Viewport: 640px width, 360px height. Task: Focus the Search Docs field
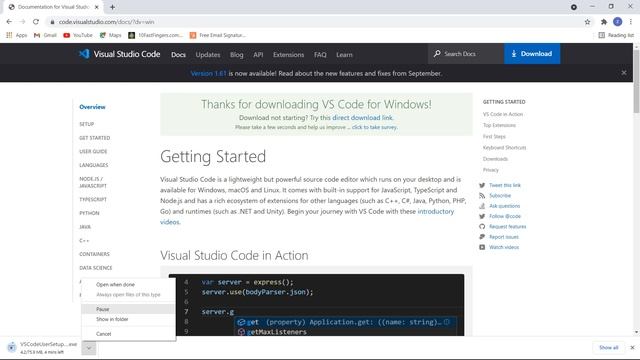[466, 54]
